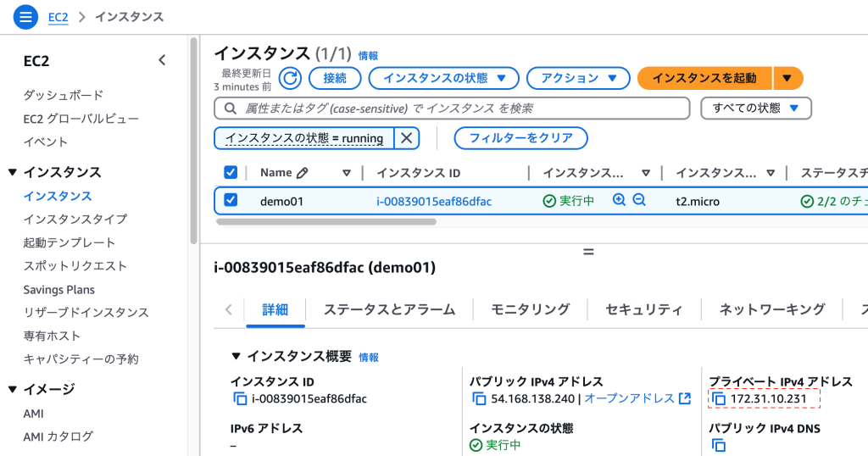This screenshot has height=456, width=868.
Task: Refresh the instances list
Action: [x=290, y=79]
